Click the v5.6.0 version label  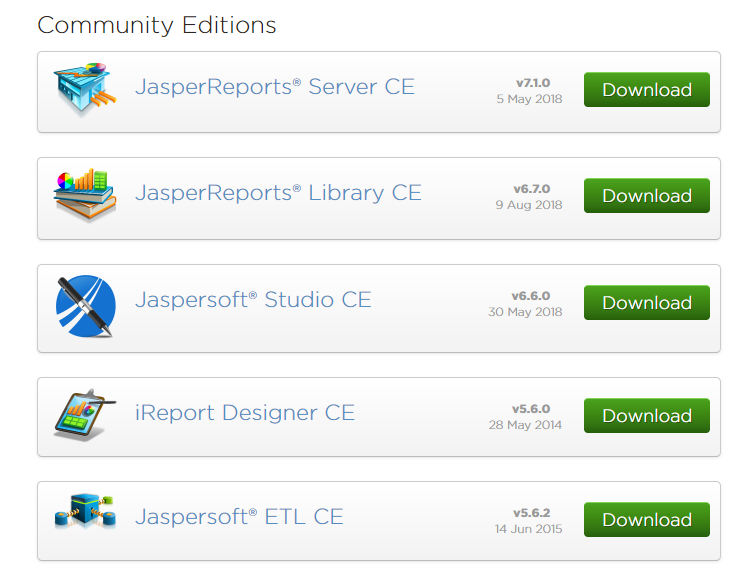click(531, 409)
